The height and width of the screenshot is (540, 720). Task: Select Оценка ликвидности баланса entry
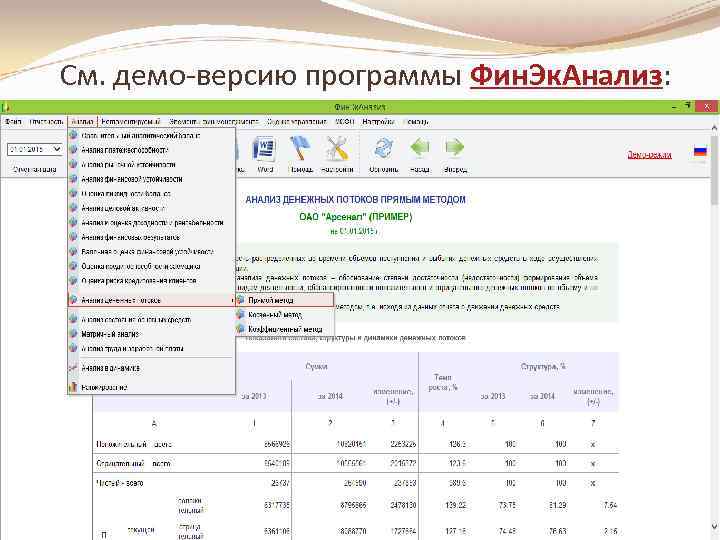pyautogui.click(x=152, y=193)
